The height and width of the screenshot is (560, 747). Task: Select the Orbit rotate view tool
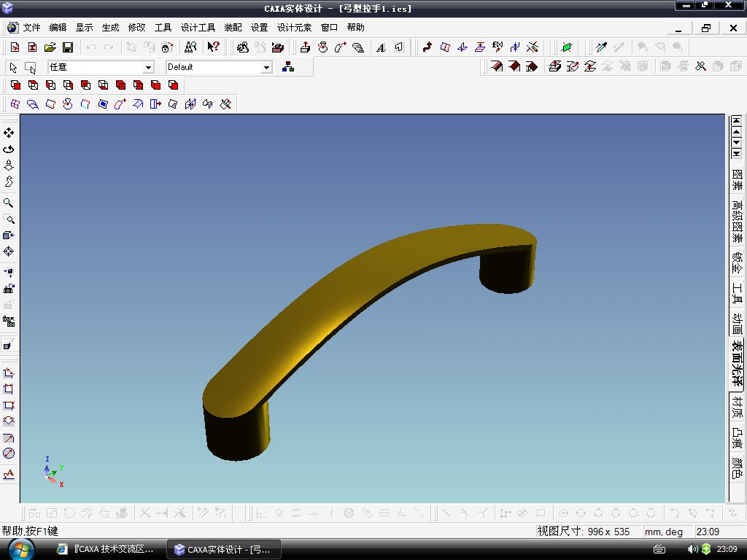(9, 149)
